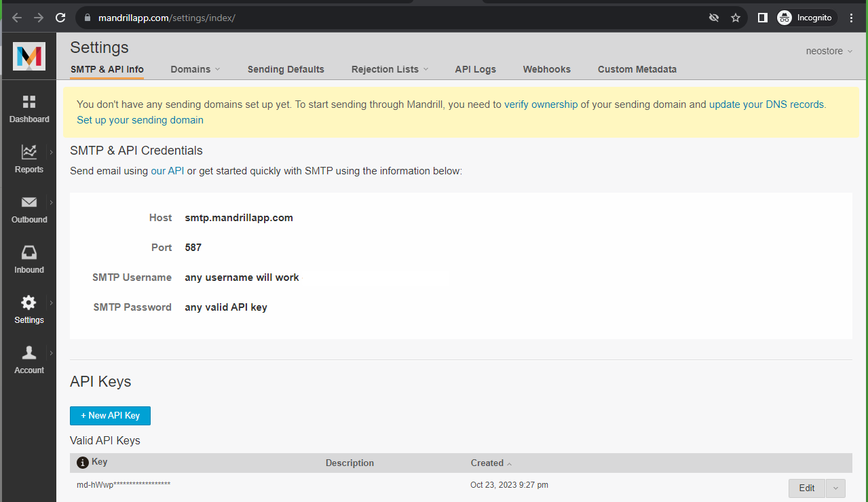Click the verify ownership link
This screenshot has width=868, height=502.
tap(540, 104)
